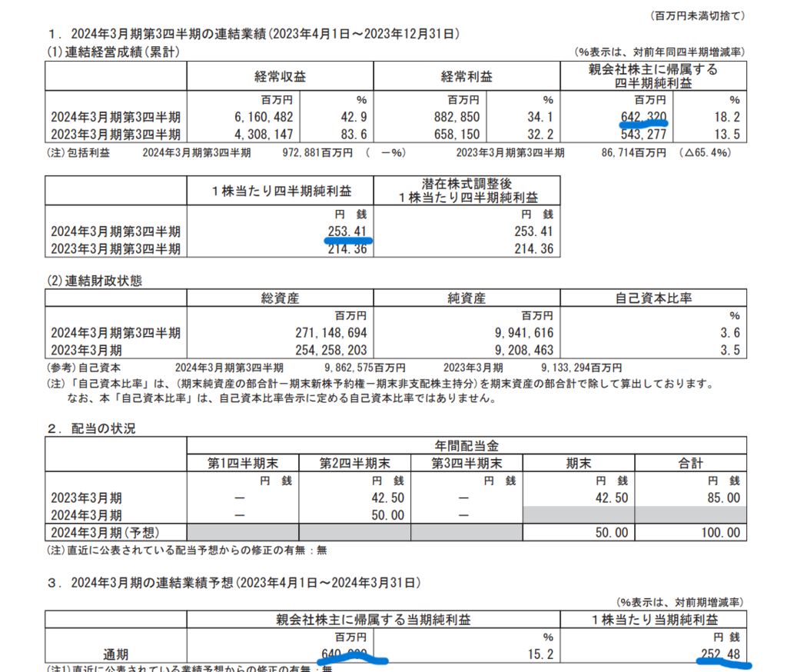Click the "経常利益" column header
The width and height of the screenshot is (787, 672).
(467, 76)
